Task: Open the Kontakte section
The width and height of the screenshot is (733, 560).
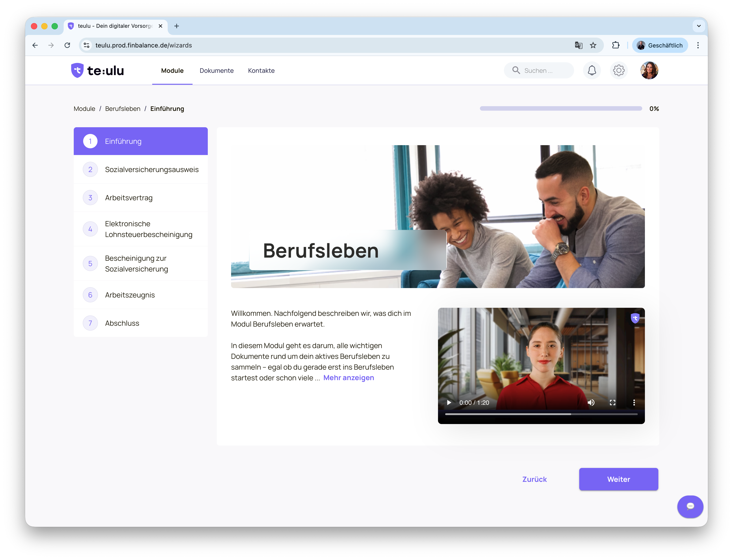Action: [261, 70]
